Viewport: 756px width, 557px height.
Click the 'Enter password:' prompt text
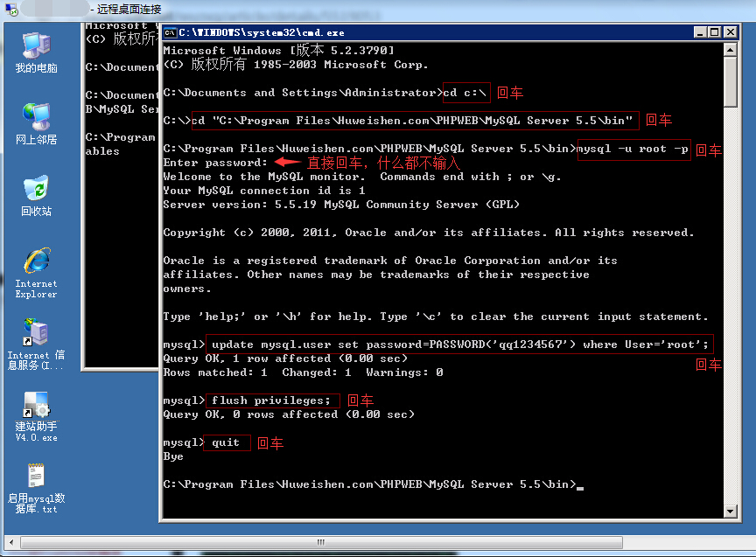[x=215, y=163]
